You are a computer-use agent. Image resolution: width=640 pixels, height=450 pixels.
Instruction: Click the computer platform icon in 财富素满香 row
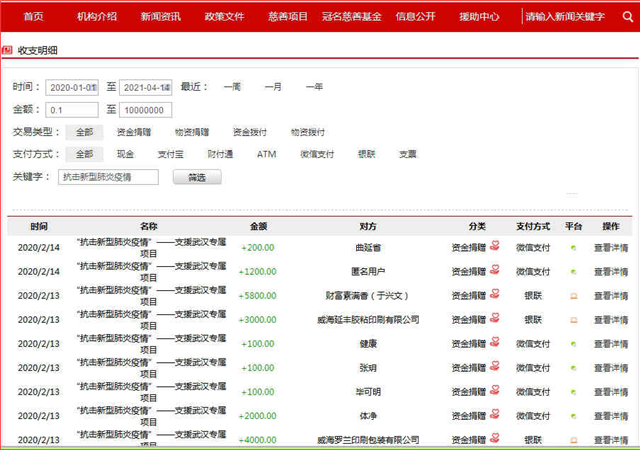(573, 296)
